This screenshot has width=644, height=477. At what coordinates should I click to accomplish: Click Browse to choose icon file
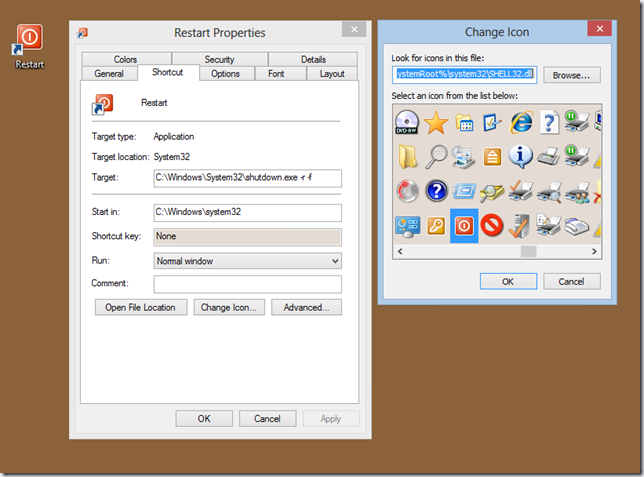click(x=572, y=75)
